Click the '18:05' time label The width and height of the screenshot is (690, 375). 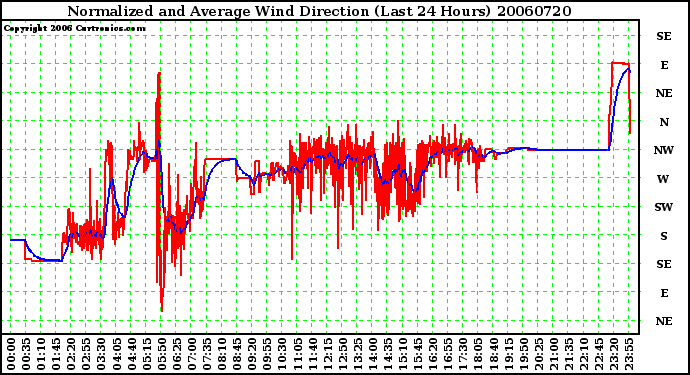point(478,354)
